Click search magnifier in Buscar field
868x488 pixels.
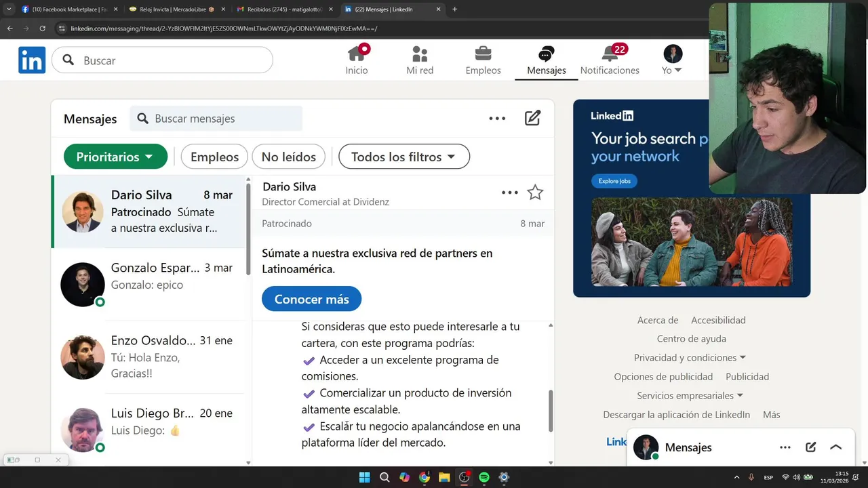68,60
